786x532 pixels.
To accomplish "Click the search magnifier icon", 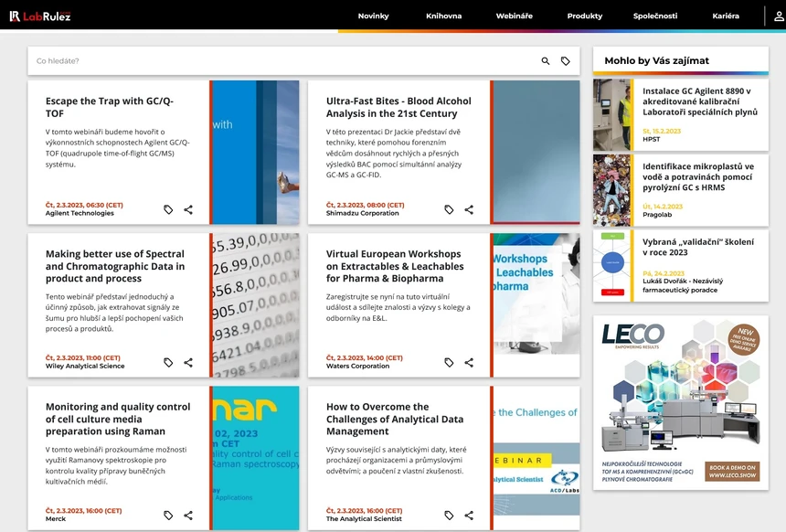I will click(x=543, y=59).
